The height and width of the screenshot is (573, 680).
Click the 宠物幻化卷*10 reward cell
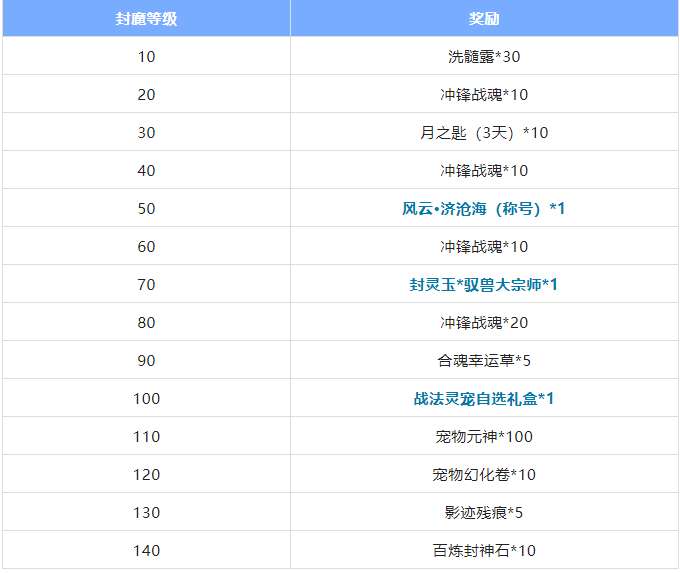484,475
